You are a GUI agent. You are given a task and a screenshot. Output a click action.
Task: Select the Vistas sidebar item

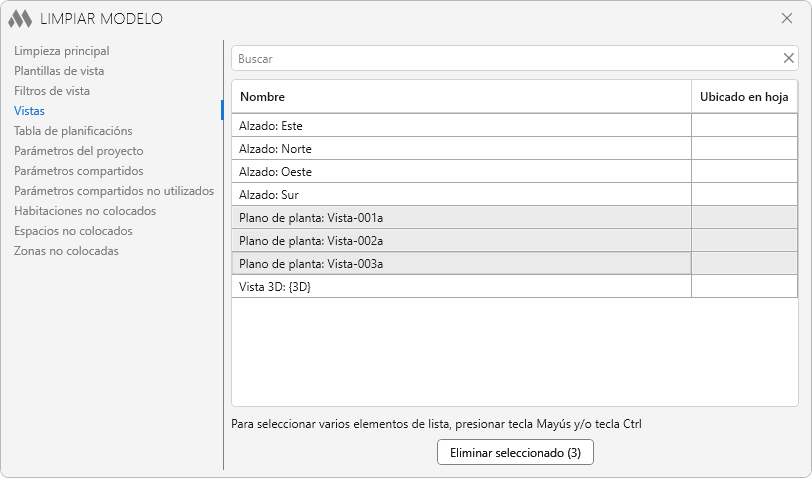29,111
